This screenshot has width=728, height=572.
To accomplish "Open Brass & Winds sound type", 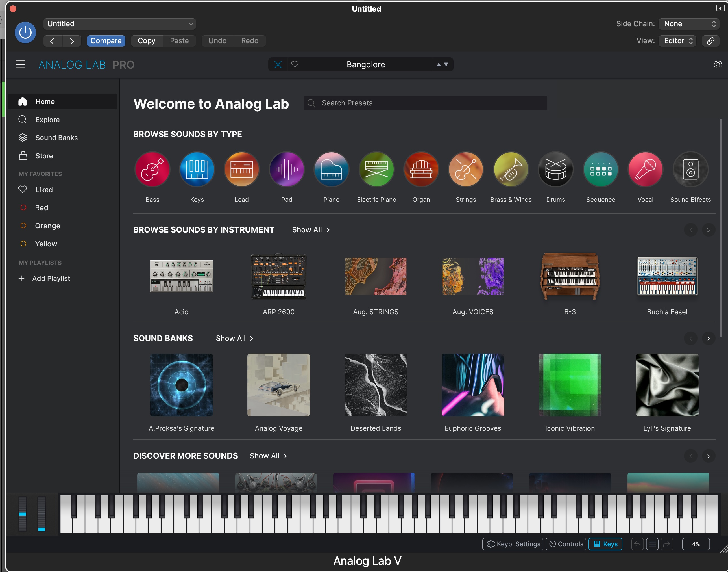I will coord(511,170).
